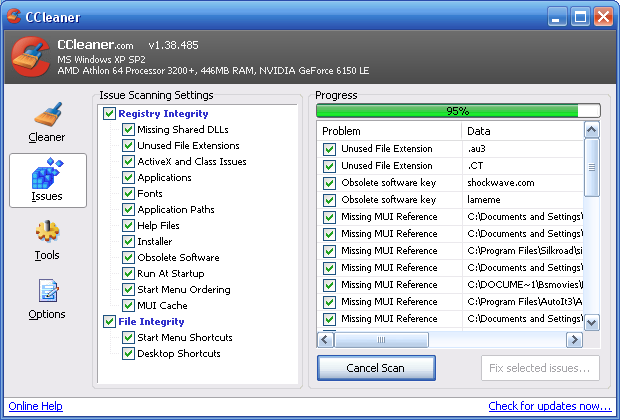The width and height of the screenshot is (620, 420).
Task: Open the Tools gear icon
Action: click(47, 233)
